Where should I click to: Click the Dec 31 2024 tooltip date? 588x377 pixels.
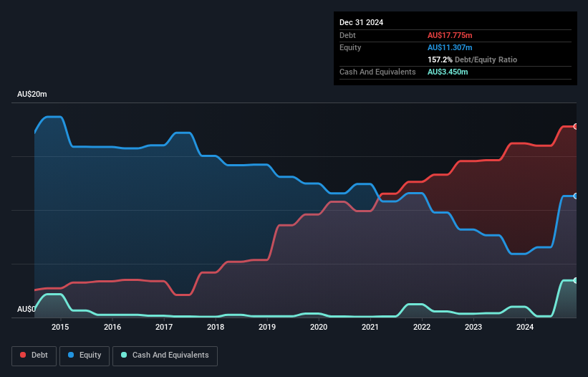[x=361, y=22]
